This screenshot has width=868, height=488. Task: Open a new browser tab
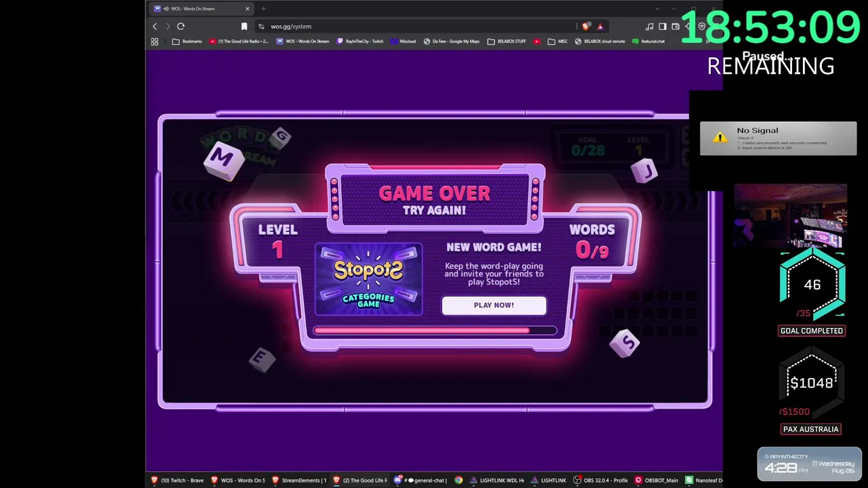click(263, 9)
